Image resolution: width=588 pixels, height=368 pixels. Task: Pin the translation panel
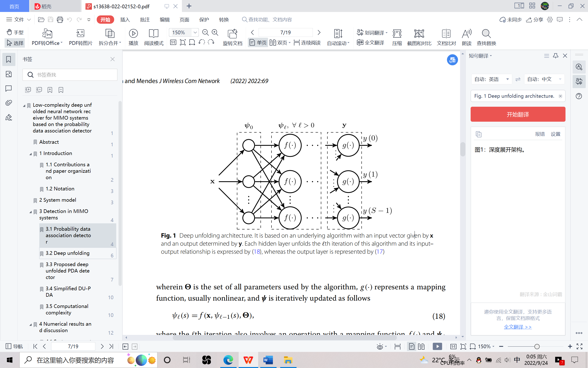pyautogui.click(x=555, y=56)
